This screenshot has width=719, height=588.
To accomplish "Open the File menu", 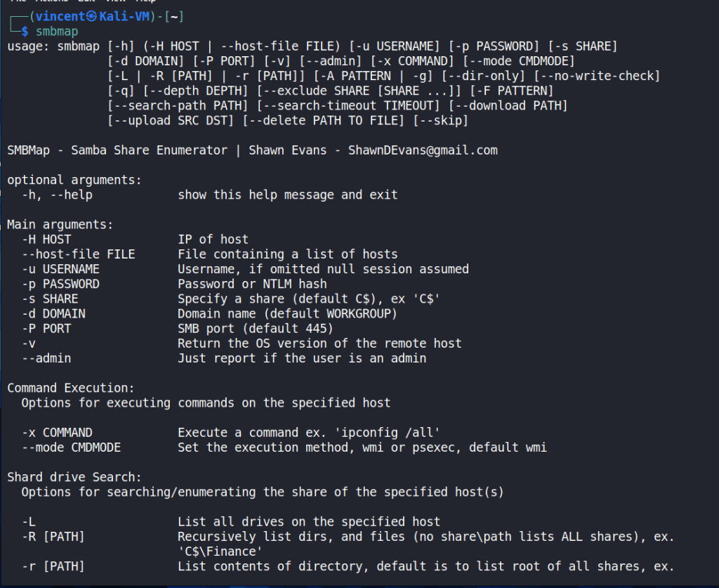I will pos(17,1).
